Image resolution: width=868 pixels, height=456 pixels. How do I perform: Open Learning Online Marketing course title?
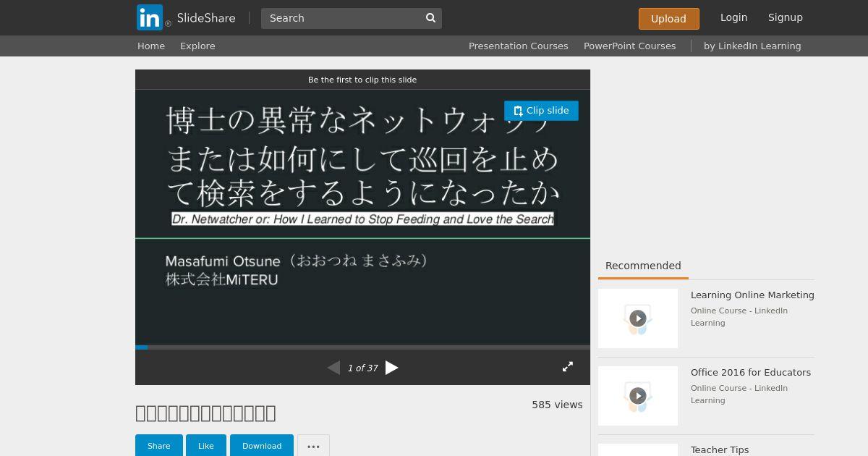tap(752, 295)
